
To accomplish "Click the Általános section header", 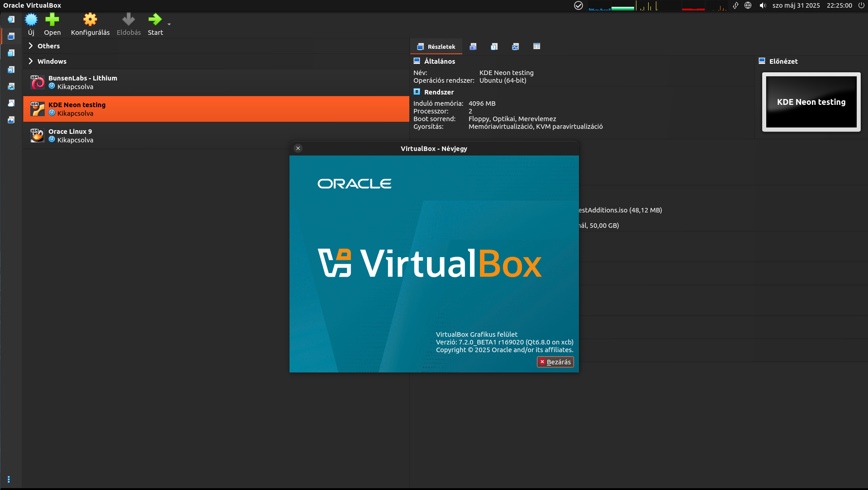I will pos(439,61).
